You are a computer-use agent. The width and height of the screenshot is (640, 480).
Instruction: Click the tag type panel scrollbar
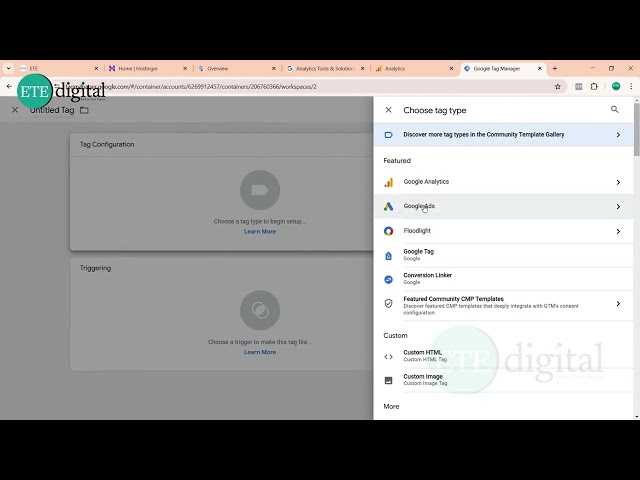tap(636, 129)
